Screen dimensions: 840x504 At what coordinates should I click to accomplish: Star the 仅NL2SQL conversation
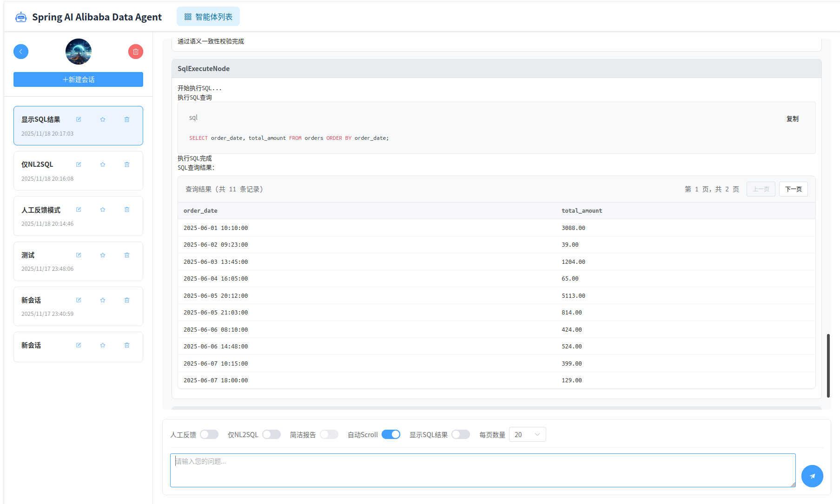[x=102, y=164]
